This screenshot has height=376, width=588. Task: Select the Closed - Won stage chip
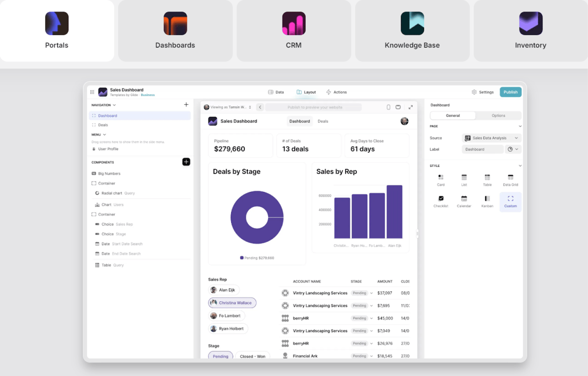pos(253,356)
